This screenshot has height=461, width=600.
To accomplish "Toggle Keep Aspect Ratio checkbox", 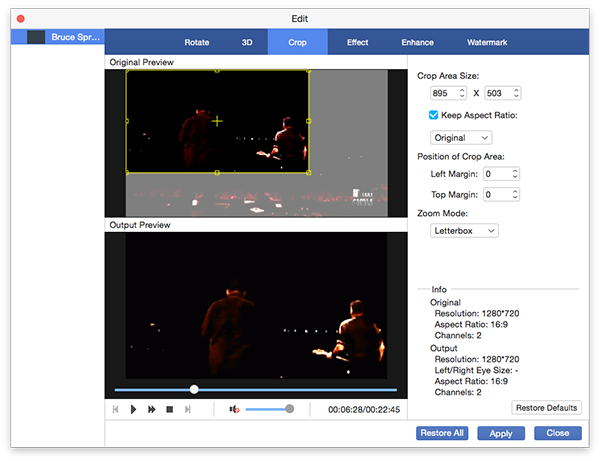I will click(433, 115).
